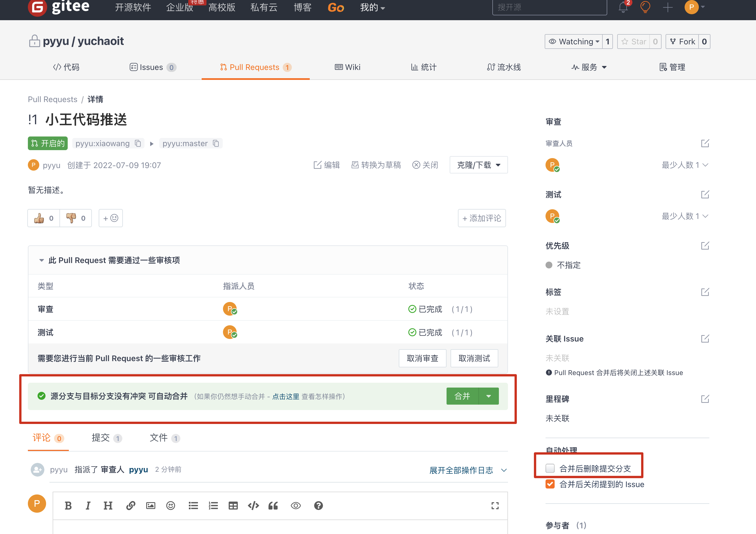Click the 点击这里 manual merge link
Viewport: 756px width, 534px height.
pos(286,397)
